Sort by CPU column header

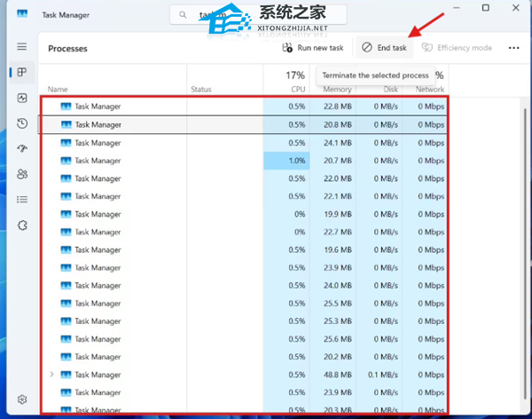tap(298, 90)
